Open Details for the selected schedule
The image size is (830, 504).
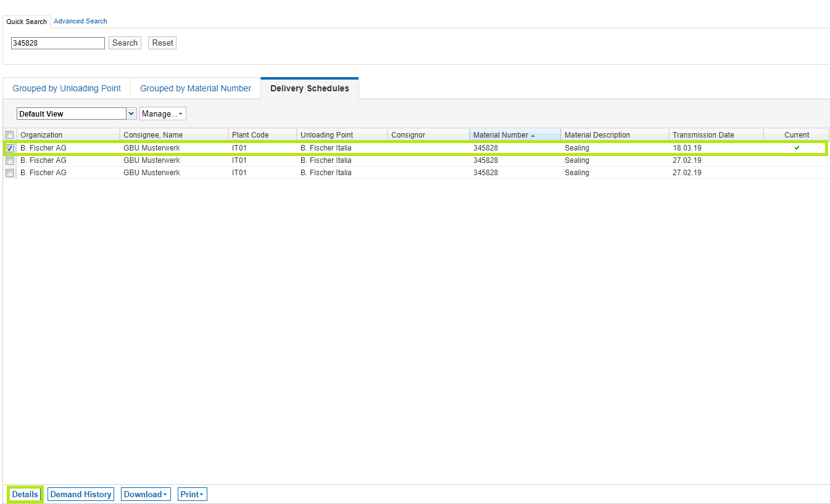pyautogui.click(x=25, y=494)
